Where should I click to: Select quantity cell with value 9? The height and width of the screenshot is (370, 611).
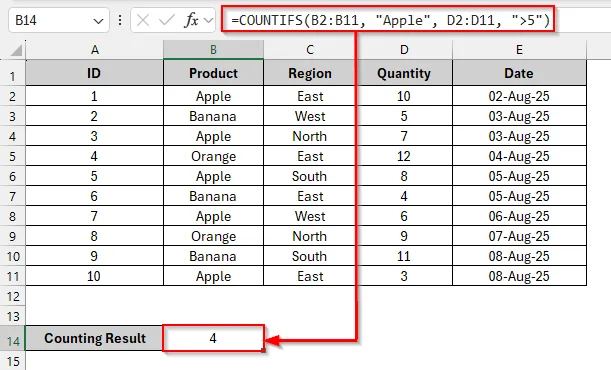click(x=404, y=236)
